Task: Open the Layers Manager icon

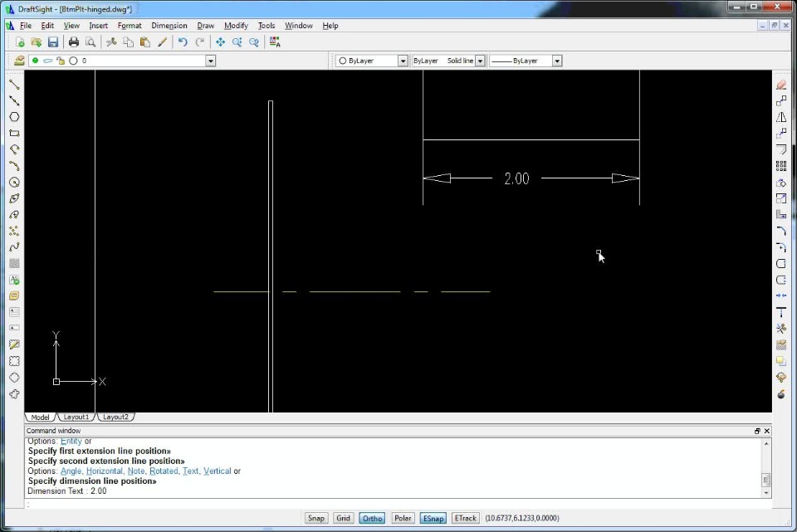Action: 19,61
